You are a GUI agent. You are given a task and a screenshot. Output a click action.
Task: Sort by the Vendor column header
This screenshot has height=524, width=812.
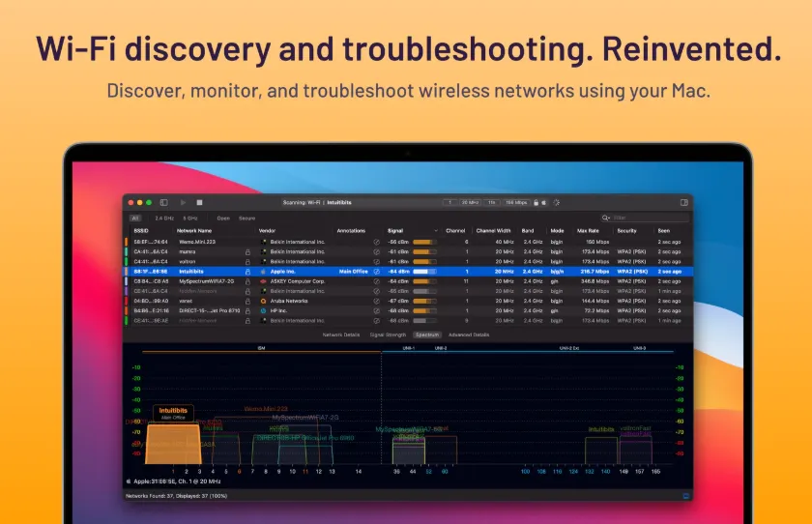click(267, 231)
